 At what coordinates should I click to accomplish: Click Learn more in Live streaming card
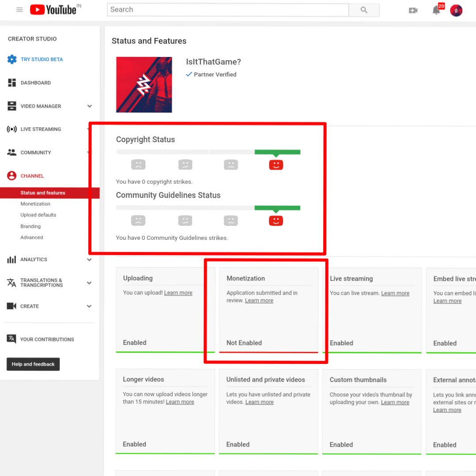point(395,293)
